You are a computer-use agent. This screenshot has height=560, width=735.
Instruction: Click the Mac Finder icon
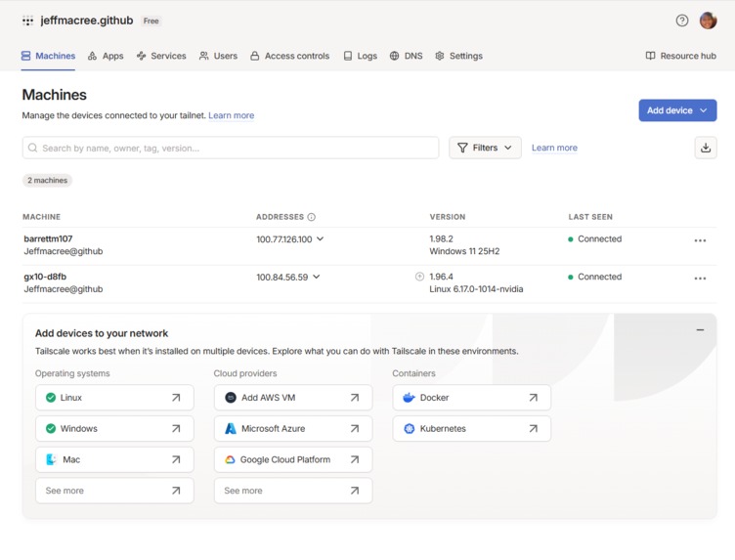[52, 459]
